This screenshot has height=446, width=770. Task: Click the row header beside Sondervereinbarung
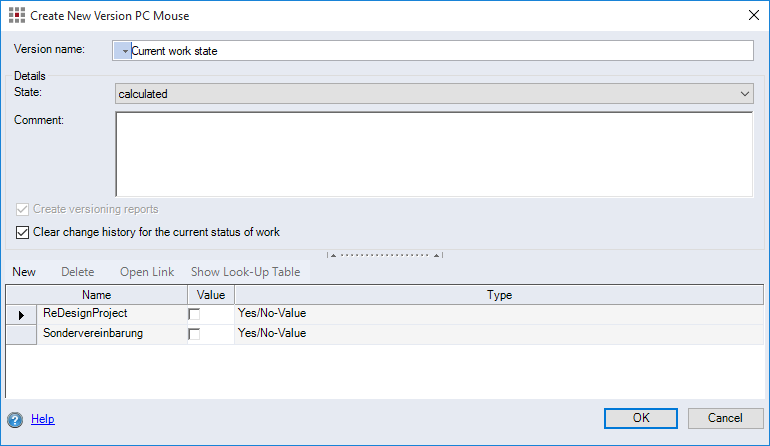coord(21,334)
